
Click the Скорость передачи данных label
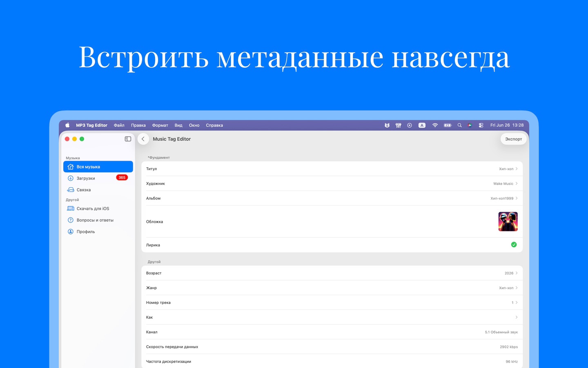(x=172, y=347)
